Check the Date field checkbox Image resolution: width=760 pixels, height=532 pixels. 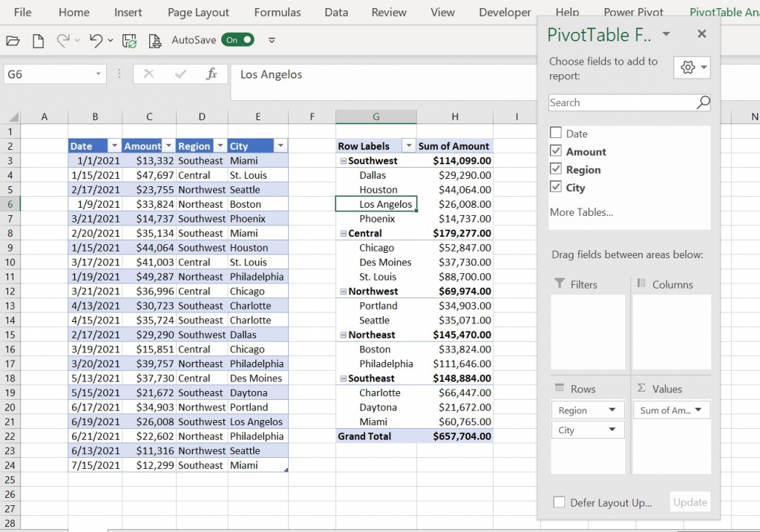click(556, 133)
